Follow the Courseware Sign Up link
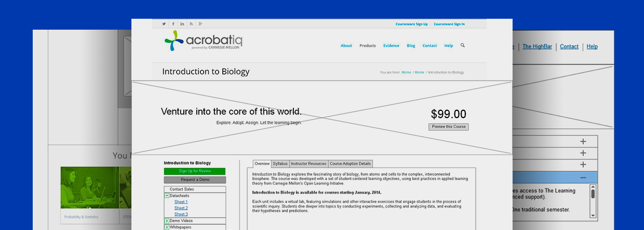The image size is (644, 230). click(x=411, y=24)
